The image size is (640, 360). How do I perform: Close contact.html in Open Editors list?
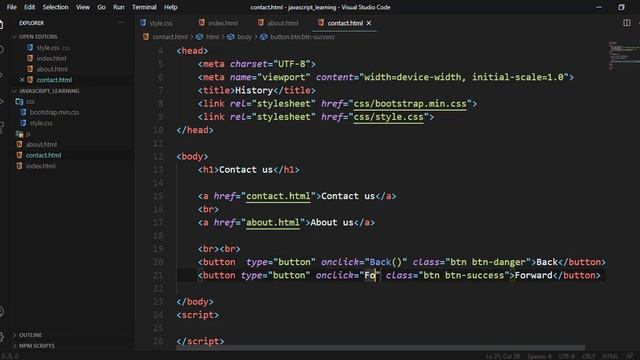click(22, 80)
